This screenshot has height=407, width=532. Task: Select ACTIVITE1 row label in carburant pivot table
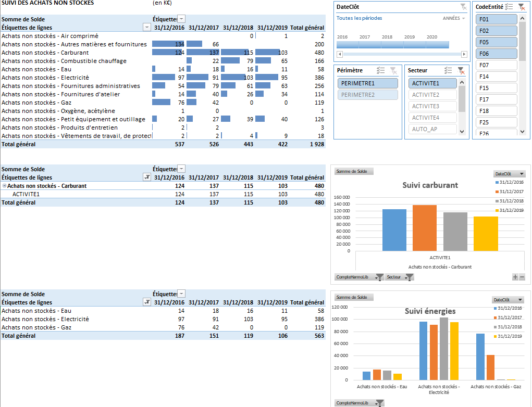26,194
